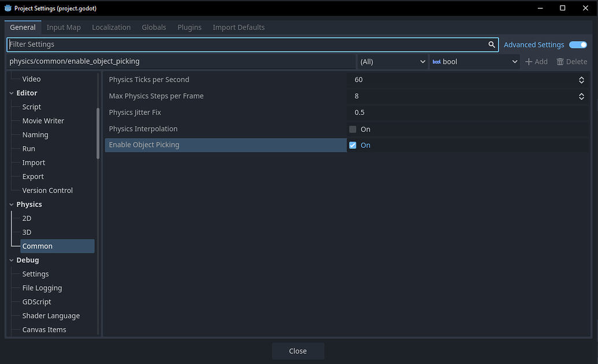Click the plus icon next to Add
Viewport: 598px width, 364px height.
pyautogui.click(x=529, y=61)
